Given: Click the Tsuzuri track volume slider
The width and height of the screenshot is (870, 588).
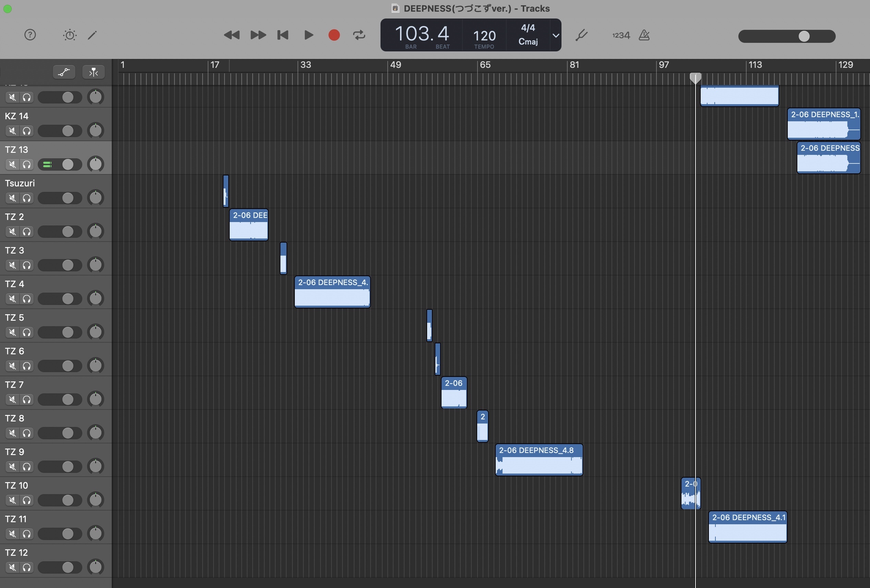Looking at the screenshot, I should click(60, 198).
